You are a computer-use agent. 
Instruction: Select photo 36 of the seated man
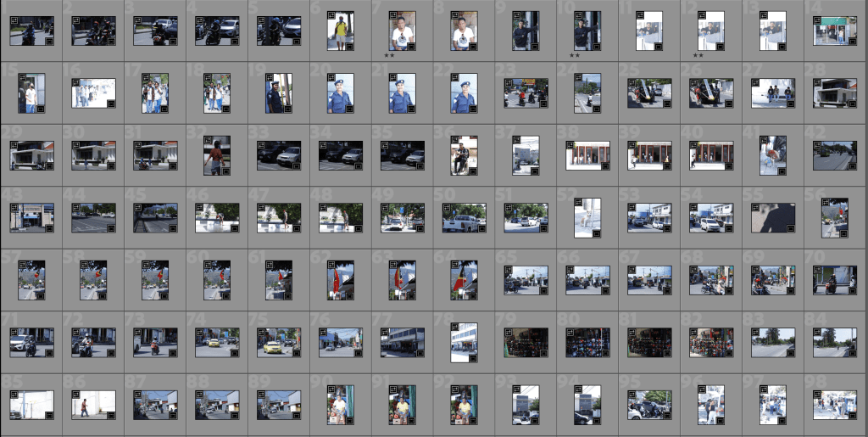pyautogui.click(x=464, y=155)
